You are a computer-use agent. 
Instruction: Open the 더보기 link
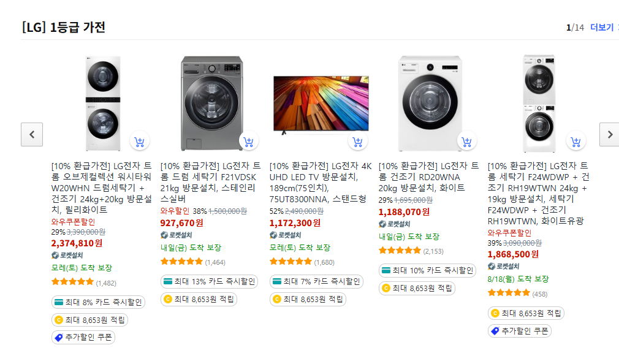[601, 28]
